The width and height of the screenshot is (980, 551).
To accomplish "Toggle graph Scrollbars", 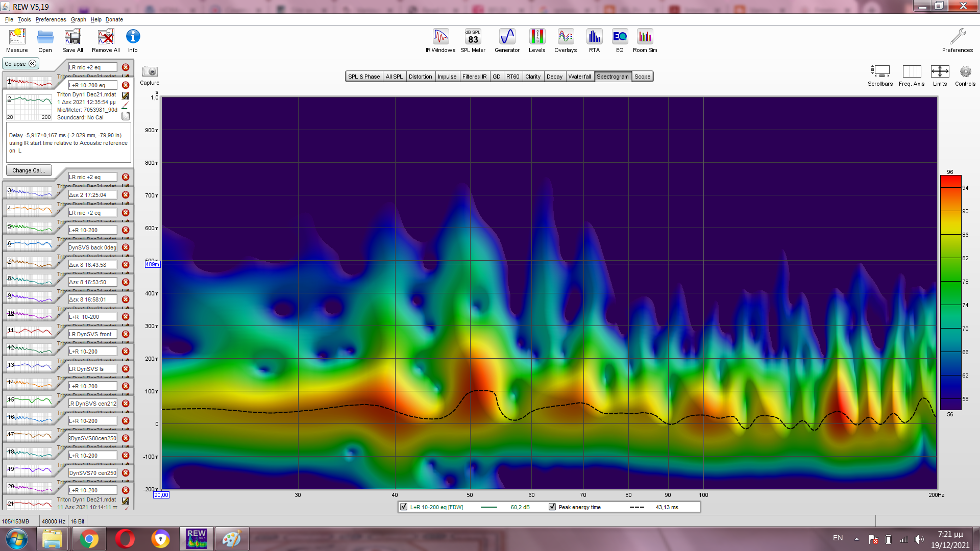I will click(880, 76).
